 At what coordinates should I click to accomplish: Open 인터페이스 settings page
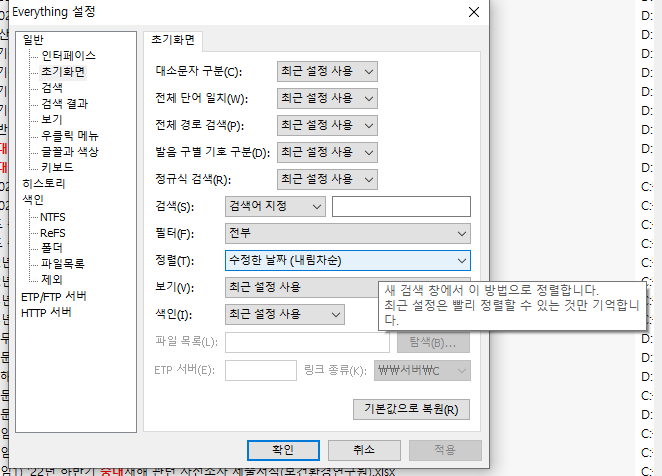[x=68, y=56]
